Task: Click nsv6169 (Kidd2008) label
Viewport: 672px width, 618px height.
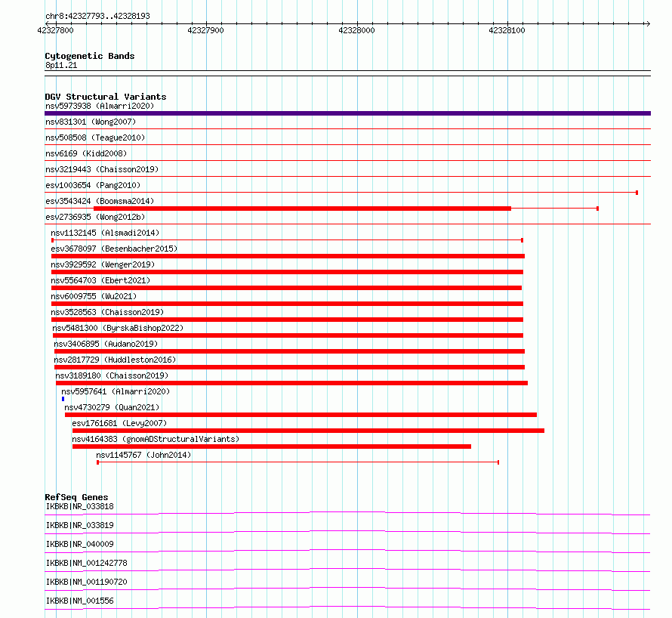Action: (x=86, y=153)
